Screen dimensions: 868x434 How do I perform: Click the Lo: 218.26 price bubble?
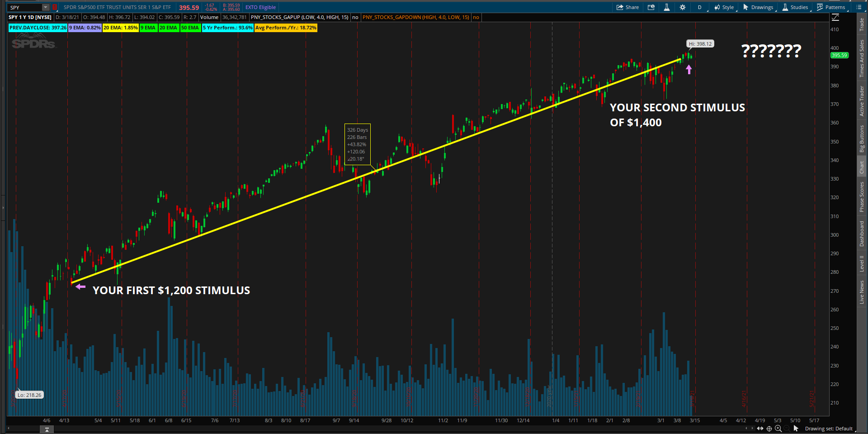pos(29,395)
